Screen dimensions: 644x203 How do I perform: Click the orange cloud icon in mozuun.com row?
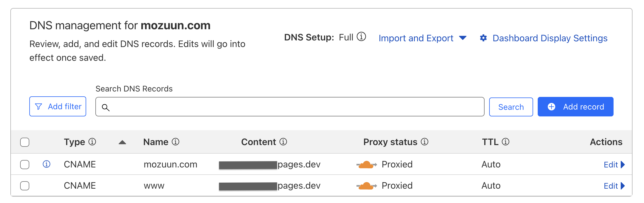tap(367, 165)
